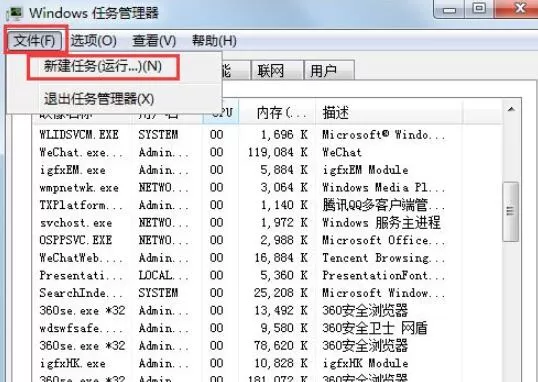Screen dimensions: 538x382
Task: Click the 9,580 K memory value
Action: [284, 328]
